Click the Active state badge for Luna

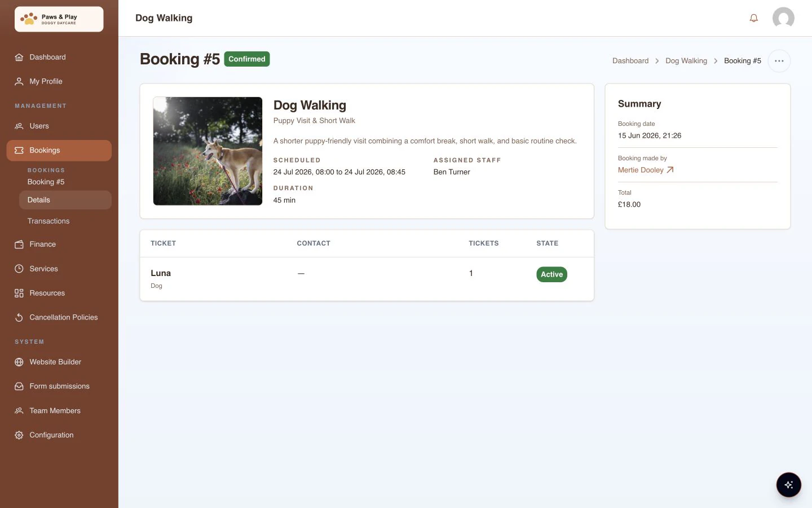(x=551, y=274)
